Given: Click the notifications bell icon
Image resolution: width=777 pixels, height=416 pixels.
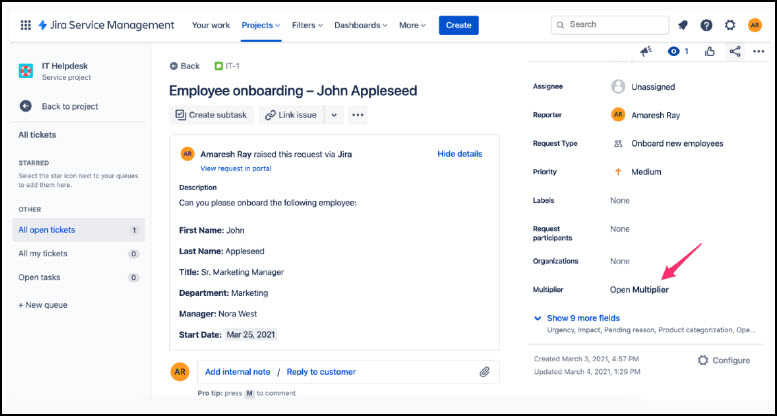Looking at the screenshot, I should 682,25.
